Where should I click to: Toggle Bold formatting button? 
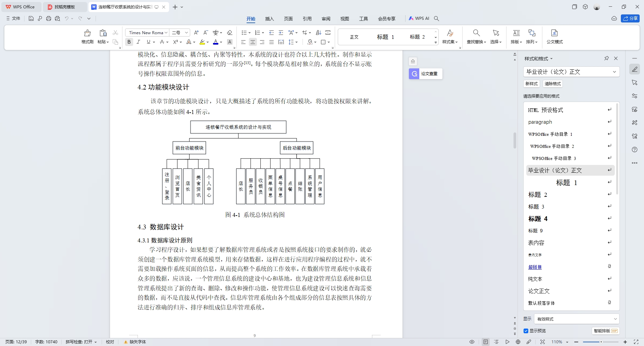(129, 42)
